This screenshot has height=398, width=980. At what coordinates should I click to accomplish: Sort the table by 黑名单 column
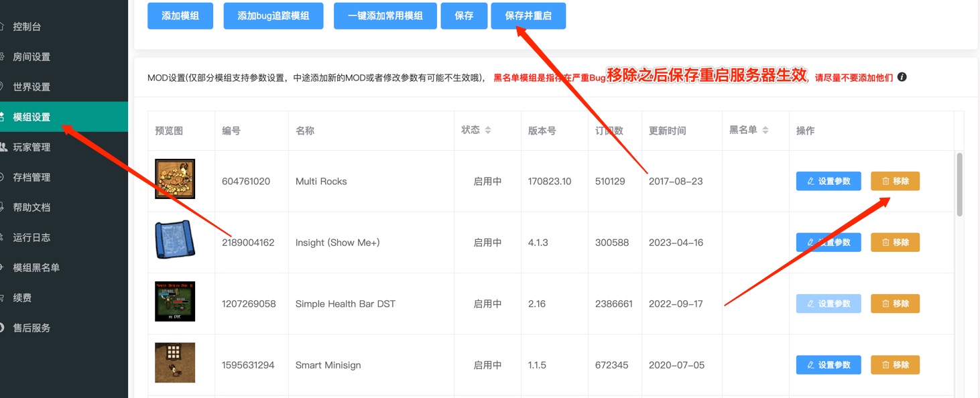point(765,130)
